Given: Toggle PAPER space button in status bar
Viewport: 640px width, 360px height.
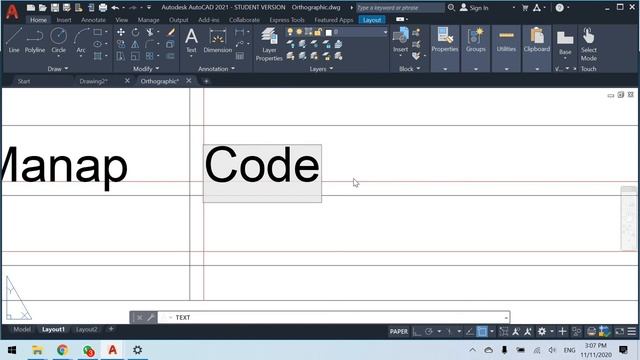Looking at the screenshot, I should pos(398,331).
